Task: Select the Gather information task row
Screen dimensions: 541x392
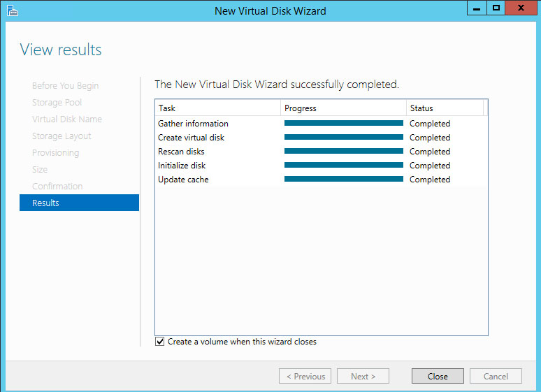Action: point(193,124)
